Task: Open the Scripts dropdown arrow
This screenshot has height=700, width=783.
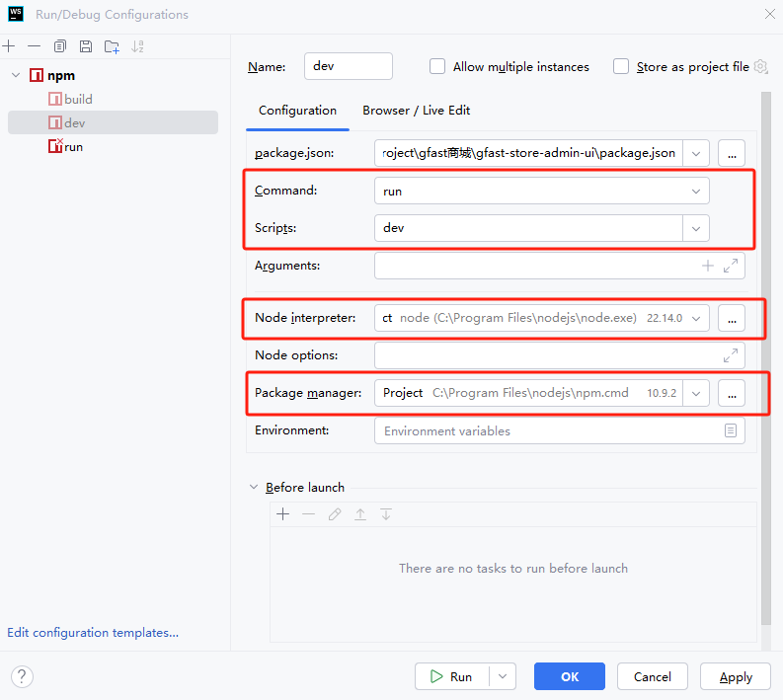Action: coord(696,228)
